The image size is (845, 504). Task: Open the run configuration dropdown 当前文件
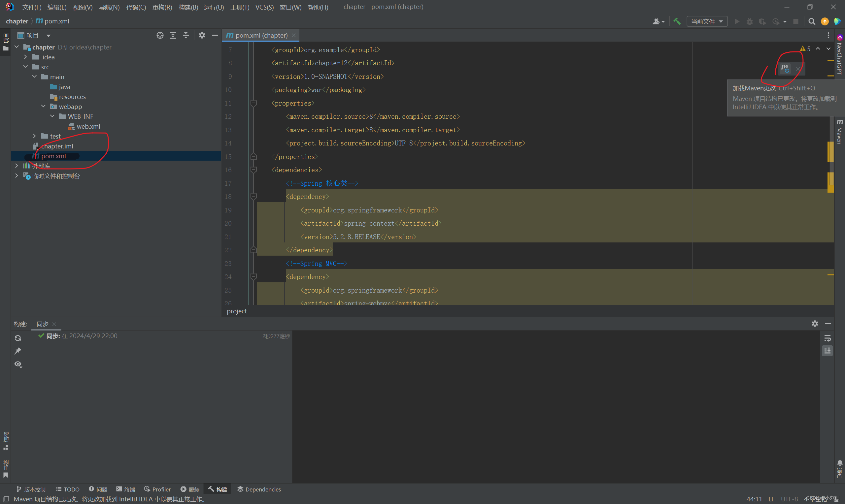[707, 21]
